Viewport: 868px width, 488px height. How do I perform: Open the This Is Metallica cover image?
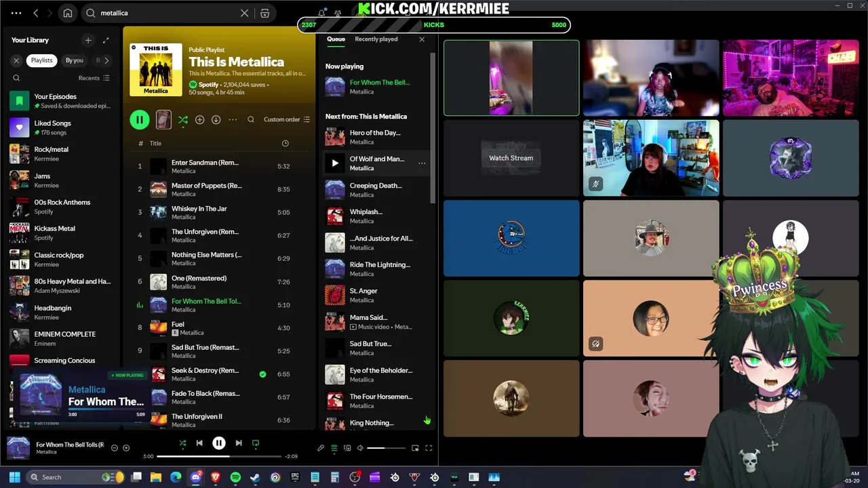click(x=156, y=69)
